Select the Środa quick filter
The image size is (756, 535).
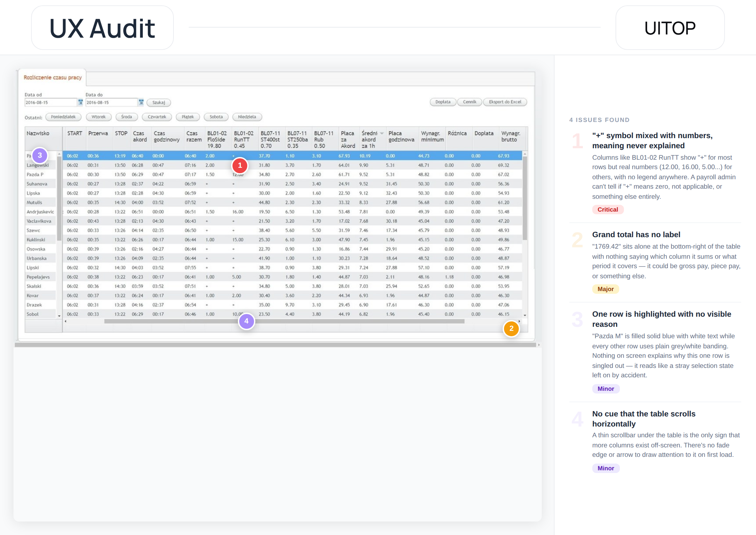pyautogui.click(x=127, y=117)
